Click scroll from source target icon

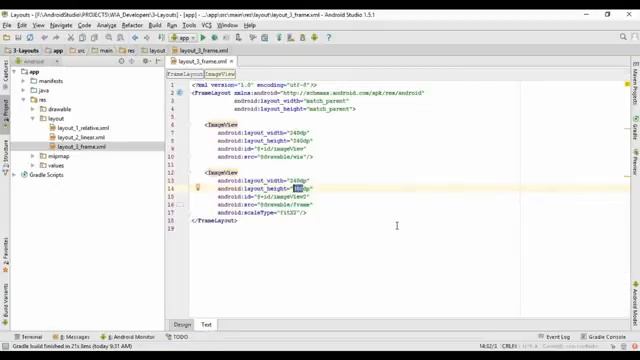[121, 61]
